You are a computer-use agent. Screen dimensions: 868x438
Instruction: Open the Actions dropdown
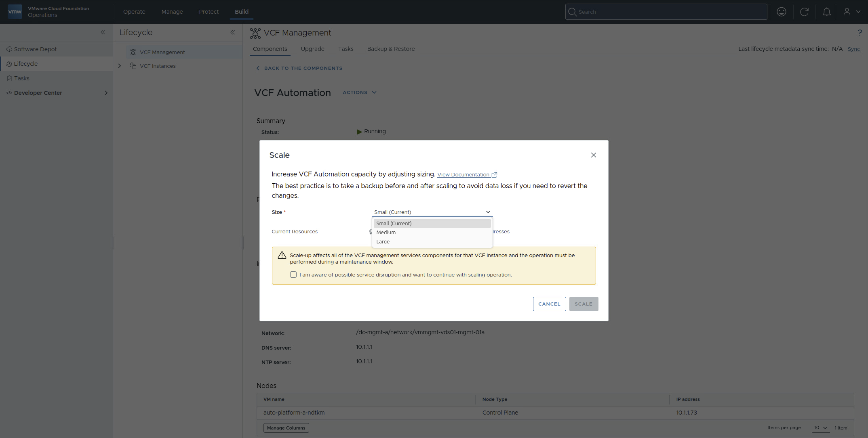point(360,92)
